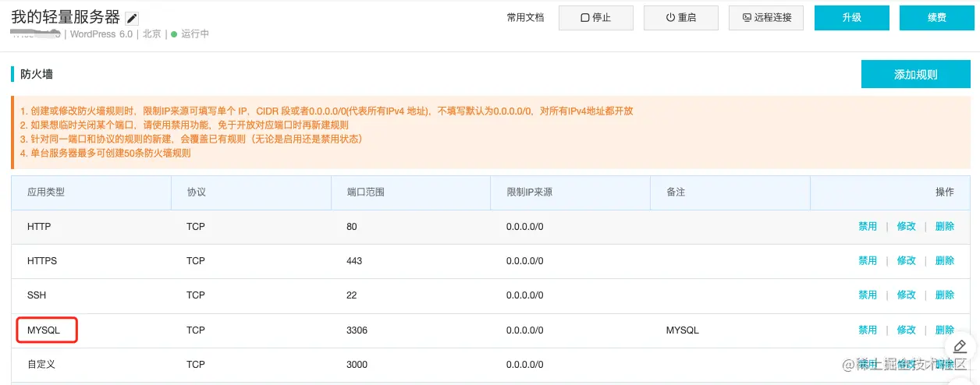Select the HTTPS application type cell
The width and height of the screenshot is (980, 385).
tap(42, 261)
